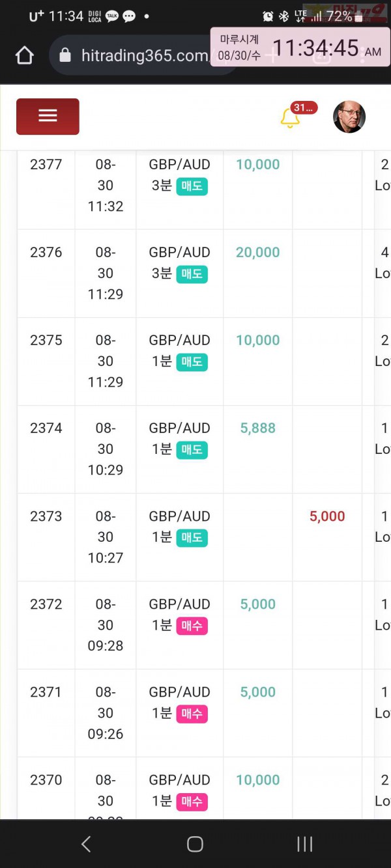Viewport: 391px width, 868px height.
Task: Tap the 5,888 amount in row 2374
Action: pos(258,428)
